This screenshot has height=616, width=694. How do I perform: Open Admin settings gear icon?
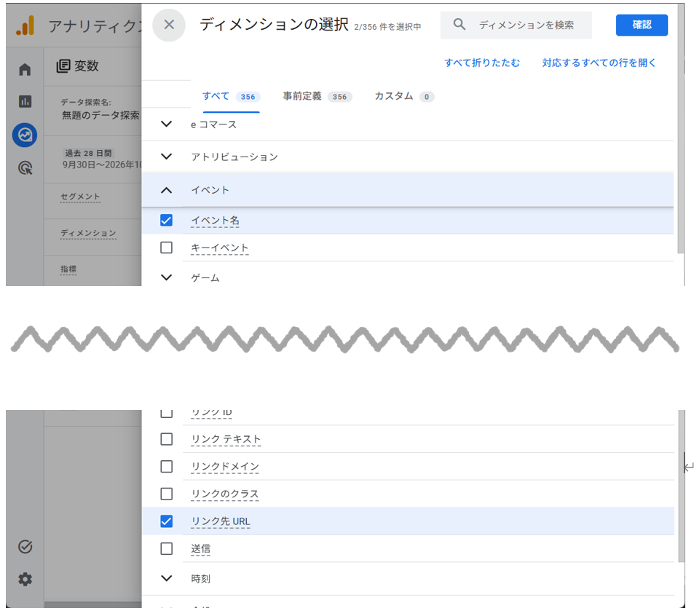(25, 580)
